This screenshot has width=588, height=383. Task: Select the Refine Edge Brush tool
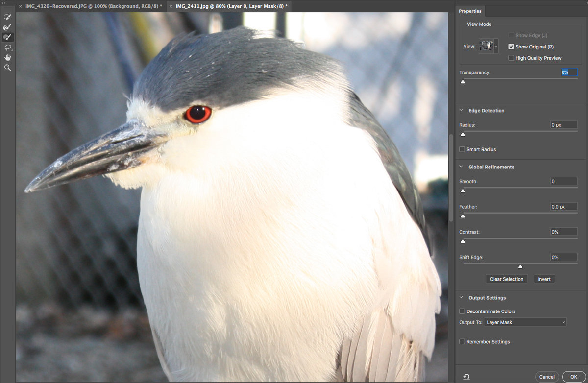(x=7, y=27)
